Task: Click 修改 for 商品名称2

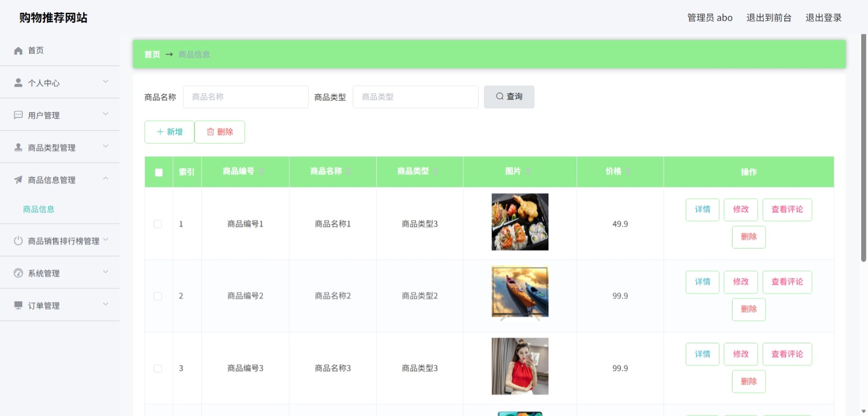Action: pos(741,282)
